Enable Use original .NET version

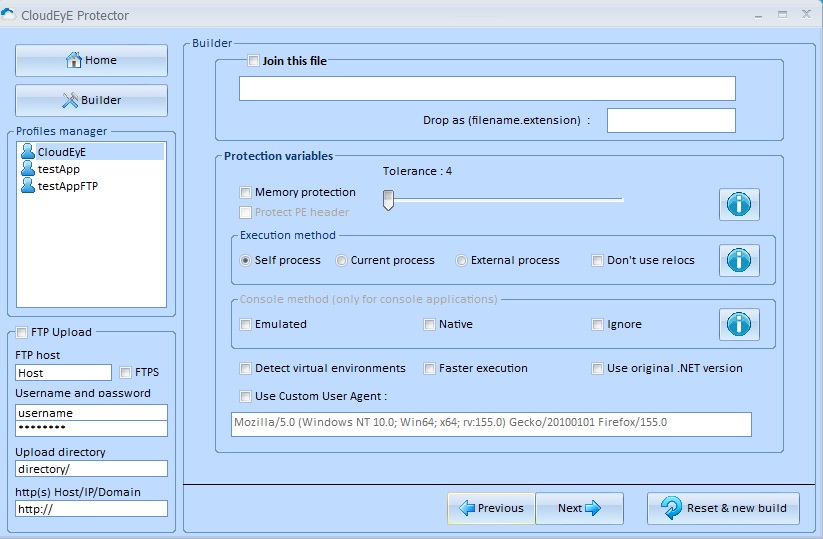tap(597, 368)
